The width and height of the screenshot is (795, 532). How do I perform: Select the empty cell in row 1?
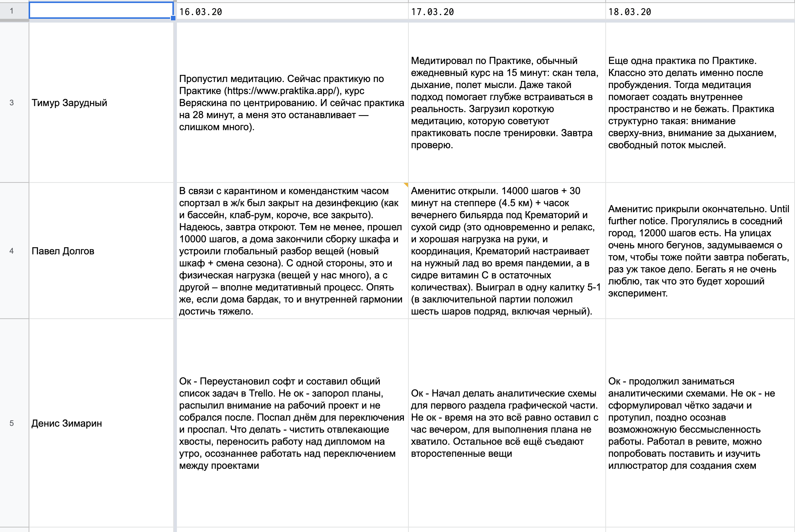tap(101, 11)
